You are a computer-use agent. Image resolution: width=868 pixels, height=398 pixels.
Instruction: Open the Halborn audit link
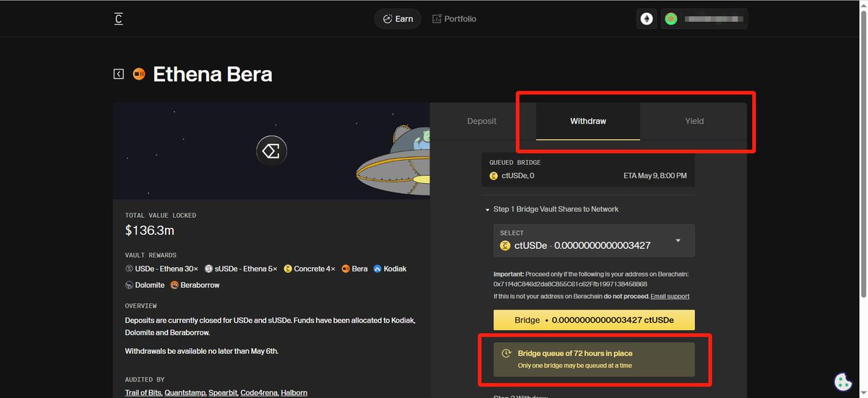coord(294,393)
